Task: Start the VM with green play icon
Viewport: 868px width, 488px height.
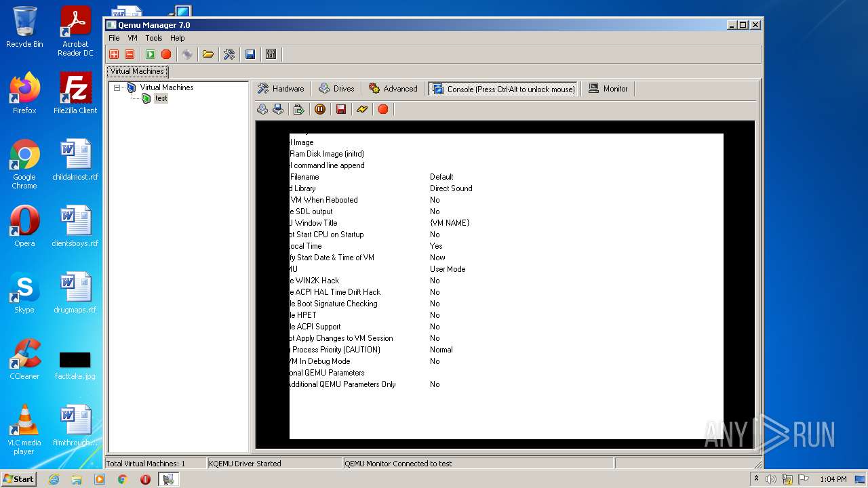Action: [151, 54]
